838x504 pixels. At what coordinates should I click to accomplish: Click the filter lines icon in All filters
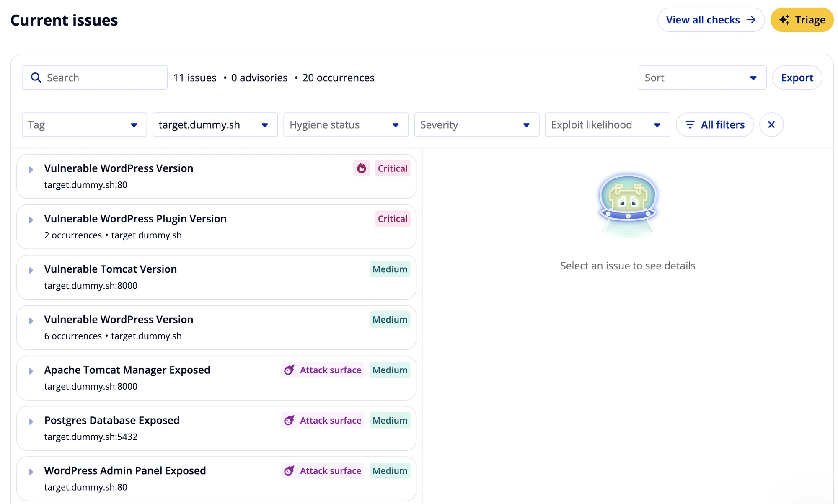[690, 124]
